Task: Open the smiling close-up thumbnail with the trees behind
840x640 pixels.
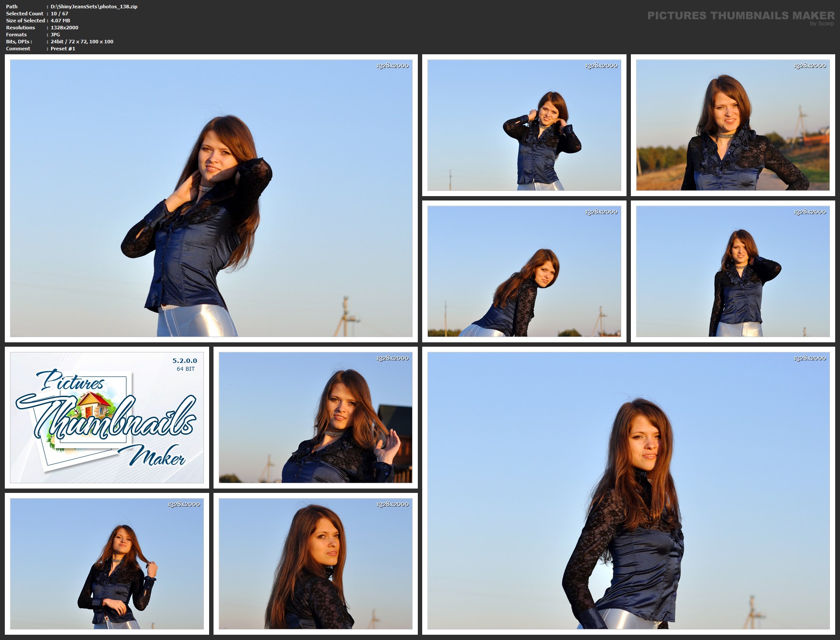Action: (733, 125)
